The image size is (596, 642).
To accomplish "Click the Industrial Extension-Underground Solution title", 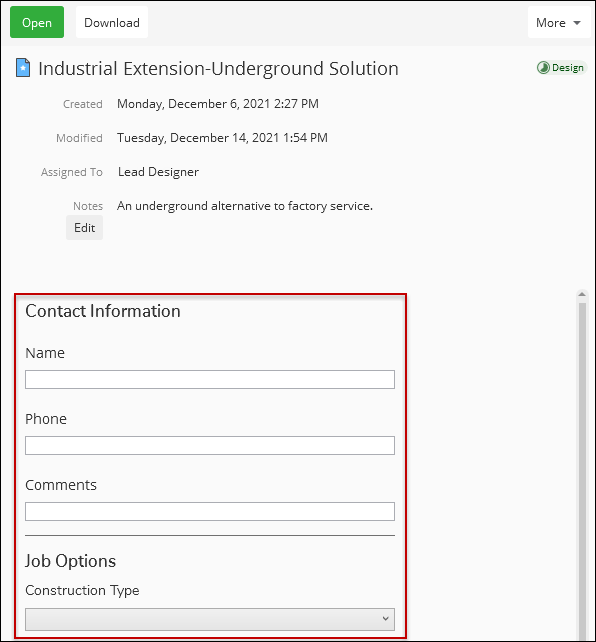I will coord(218,69).
